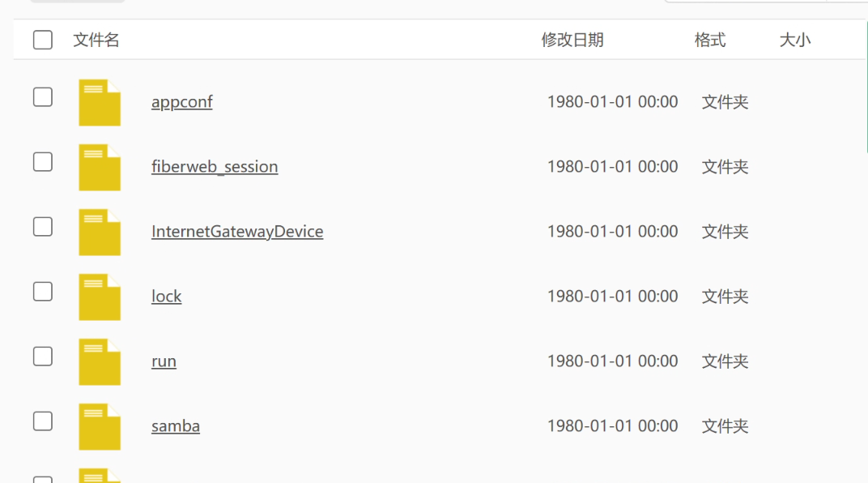Screen dimensions: 868x483
Task: Click the lock folder icon
Action: point(100,297)
